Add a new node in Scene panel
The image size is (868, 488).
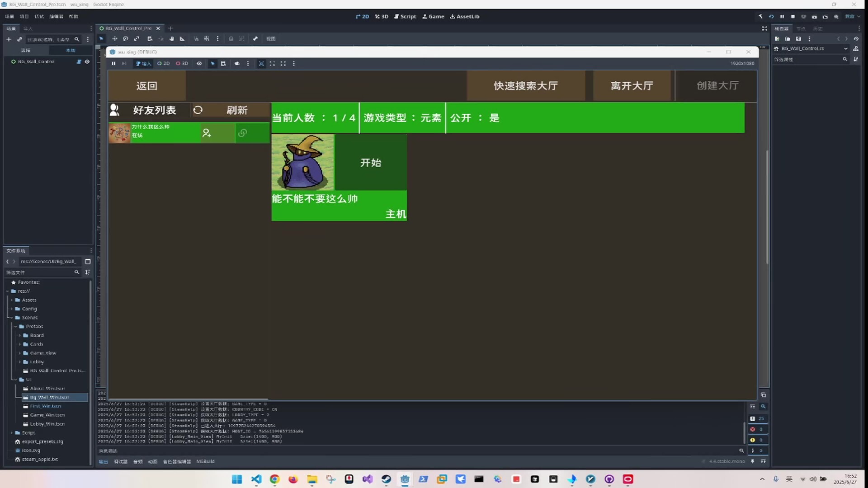click(9, 39)
